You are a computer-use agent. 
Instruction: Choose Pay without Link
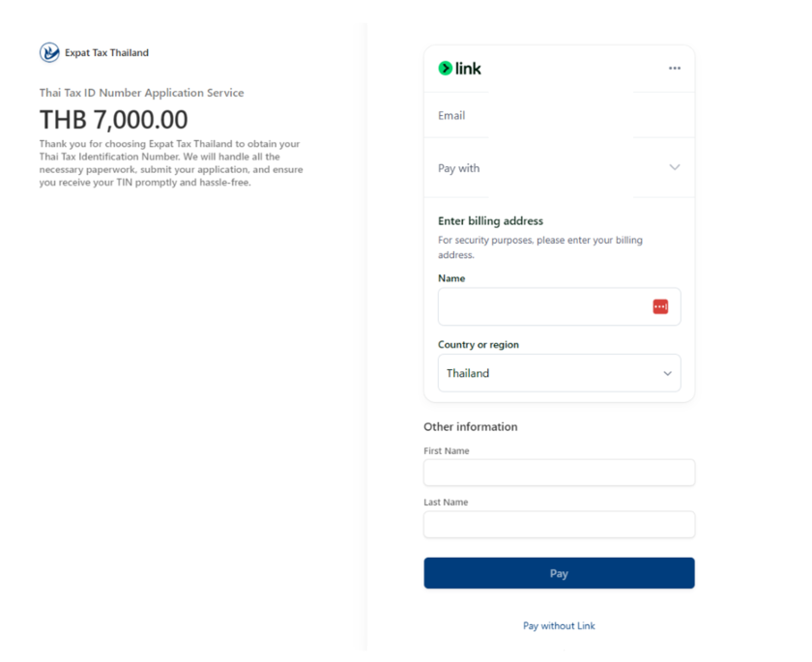pos(559,625)
